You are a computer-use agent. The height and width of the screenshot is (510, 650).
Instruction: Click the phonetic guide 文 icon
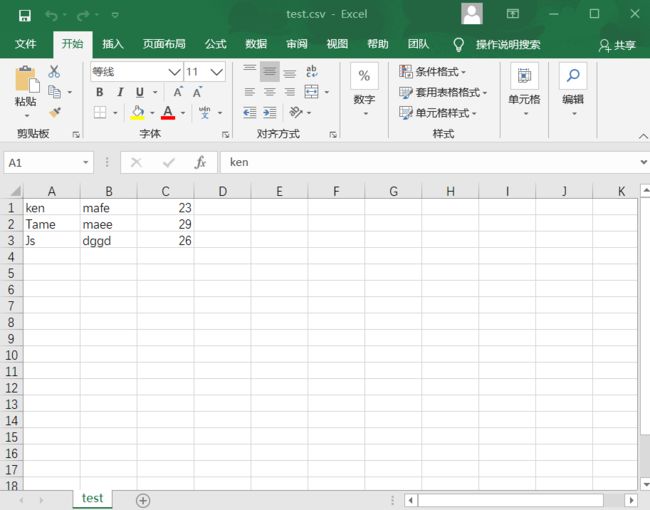[x=205, y=112]
